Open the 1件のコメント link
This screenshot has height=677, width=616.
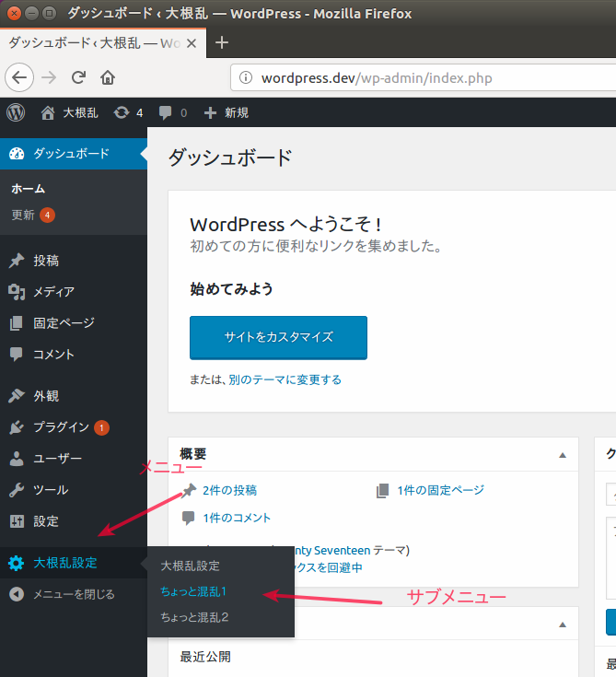(x=237, y=518)
